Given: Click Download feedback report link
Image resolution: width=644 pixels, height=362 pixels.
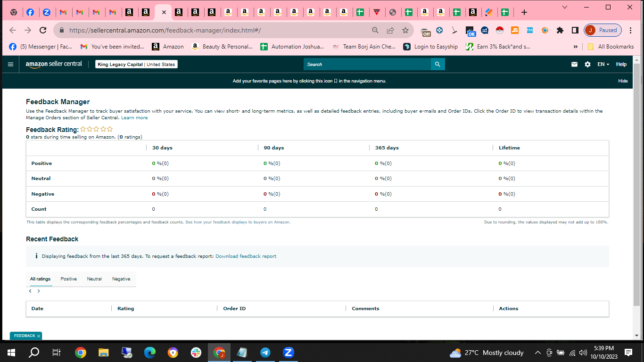Looking at the screenshot, I should pyautogui.click(x=246, y=256).
